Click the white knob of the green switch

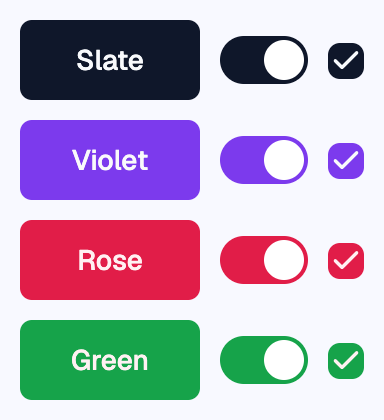(284, 360)
